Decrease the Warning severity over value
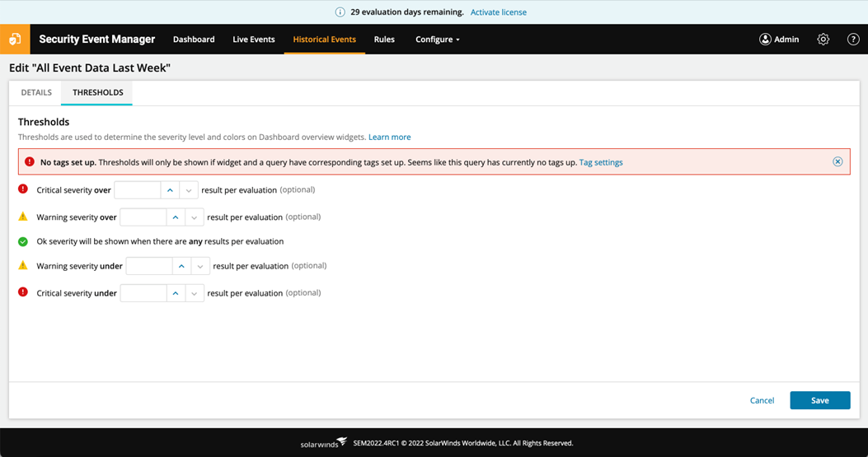868x457 pixels. [195, 217]
